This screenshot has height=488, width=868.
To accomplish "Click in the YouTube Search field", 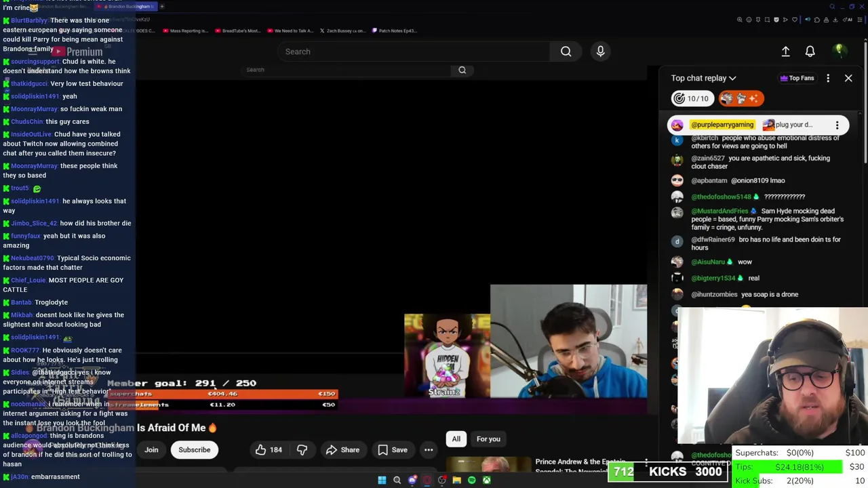I will 414,52.
